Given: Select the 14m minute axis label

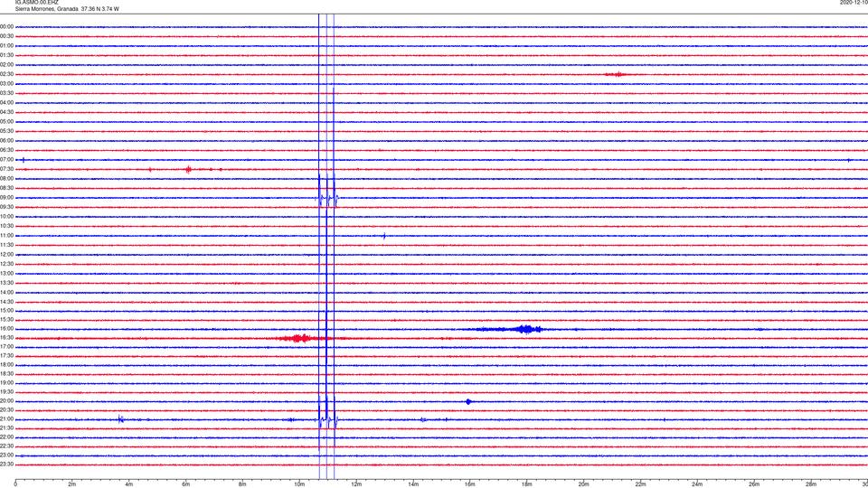Looking at the screenshot, I should click(413, 484).
